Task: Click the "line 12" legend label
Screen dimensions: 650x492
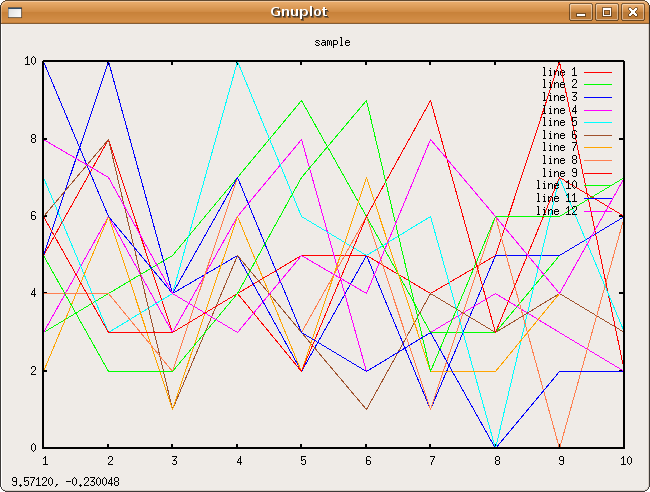Action: click(x=556, y=211)
